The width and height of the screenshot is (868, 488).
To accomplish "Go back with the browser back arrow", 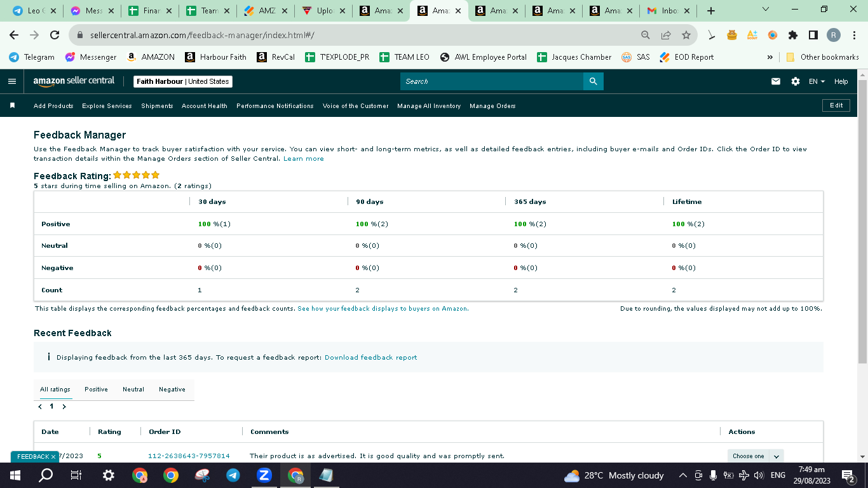I will pos(14,36).
